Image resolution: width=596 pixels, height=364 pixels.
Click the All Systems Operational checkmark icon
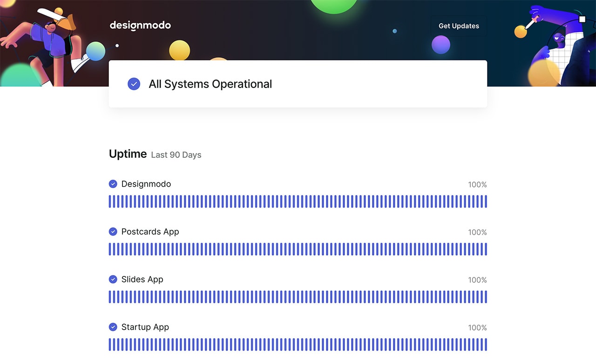(134, 84)
